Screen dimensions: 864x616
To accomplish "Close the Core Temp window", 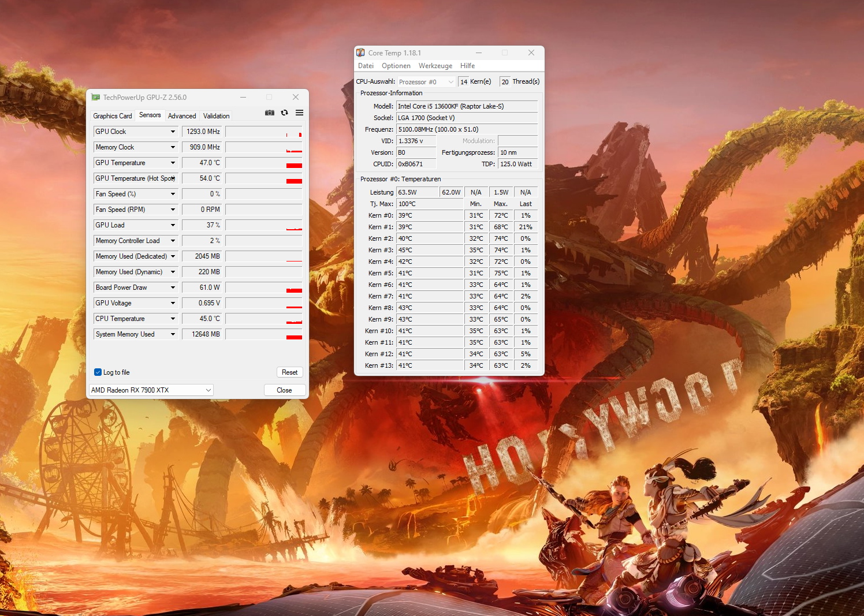I will coord(531,53).
